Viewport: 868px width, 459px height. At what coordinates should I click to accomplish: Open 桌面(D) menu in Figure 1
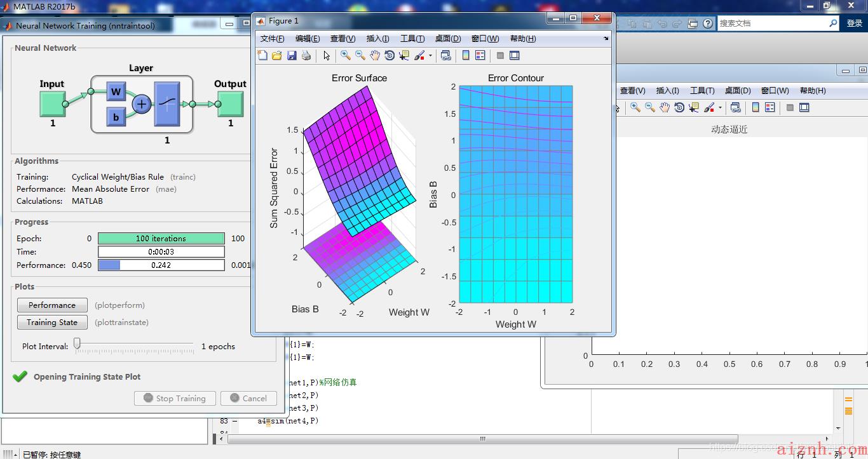(x=448, y=39)
